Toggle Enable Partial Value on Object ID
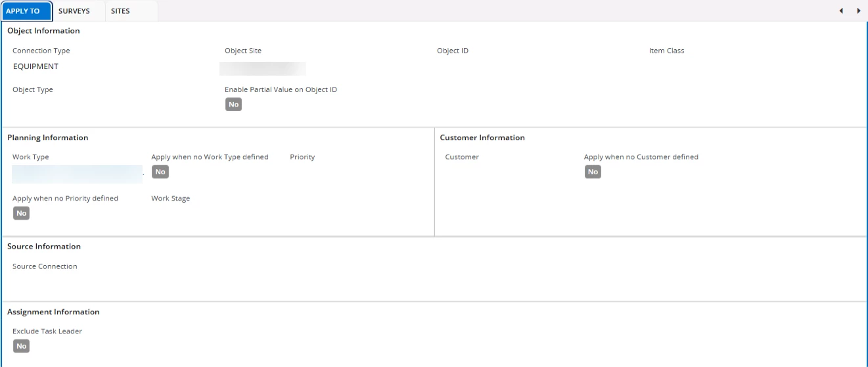The height and width of the screenshot is (367, 868). point(233,105)
